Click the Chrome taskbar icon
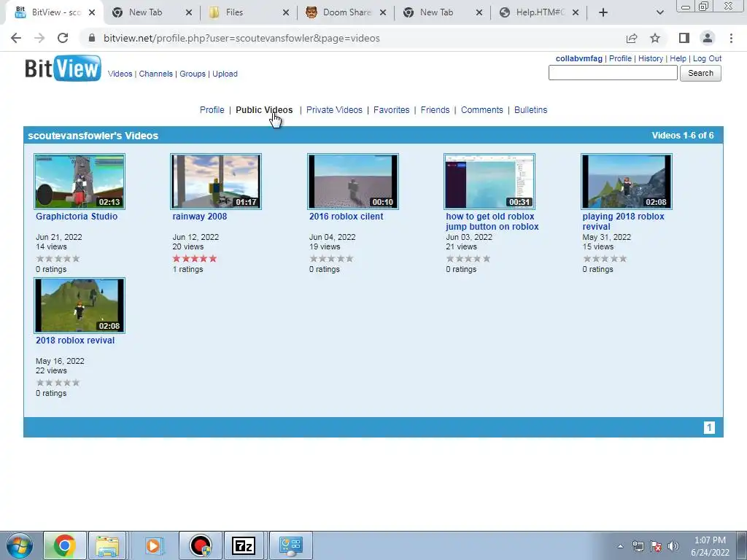 click(65, 545)
